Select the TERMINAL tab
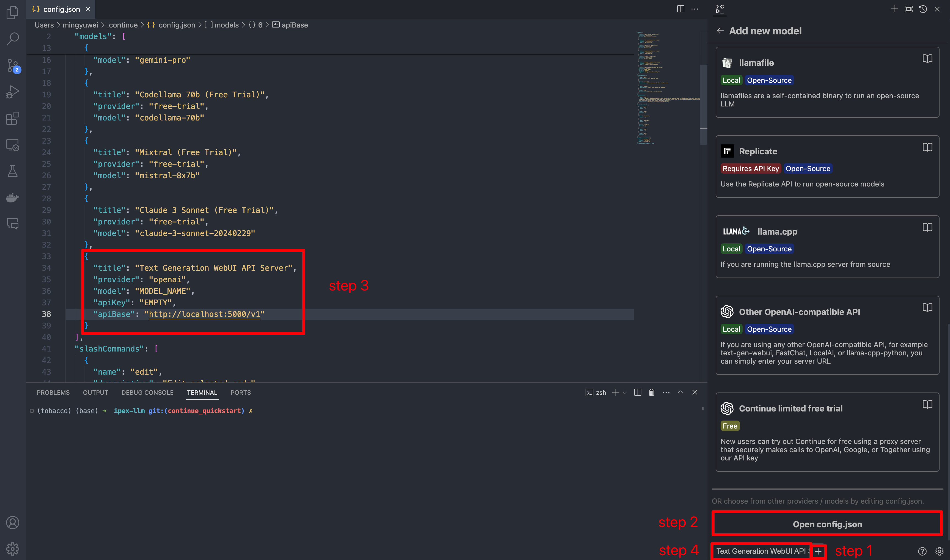The height and width of the screenshot is (560, 950). pos(202,392)
